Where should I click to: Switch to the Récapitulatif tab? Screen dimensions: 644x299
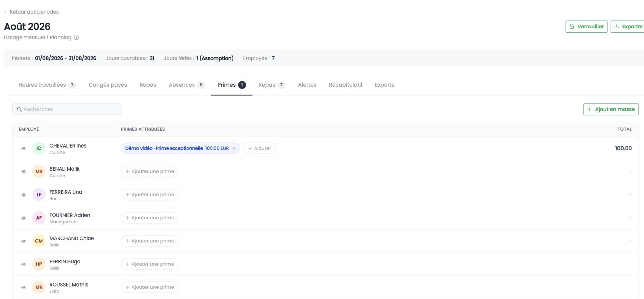(x=346, y=85)
